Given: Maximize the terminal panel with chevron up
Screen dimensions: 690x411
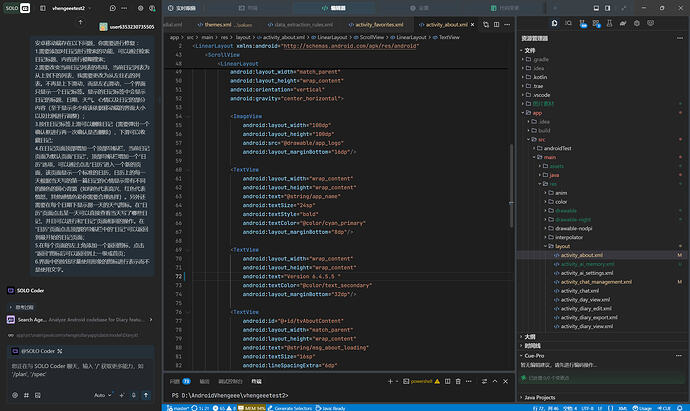Looking at the screenshot, I should (495, 382).
